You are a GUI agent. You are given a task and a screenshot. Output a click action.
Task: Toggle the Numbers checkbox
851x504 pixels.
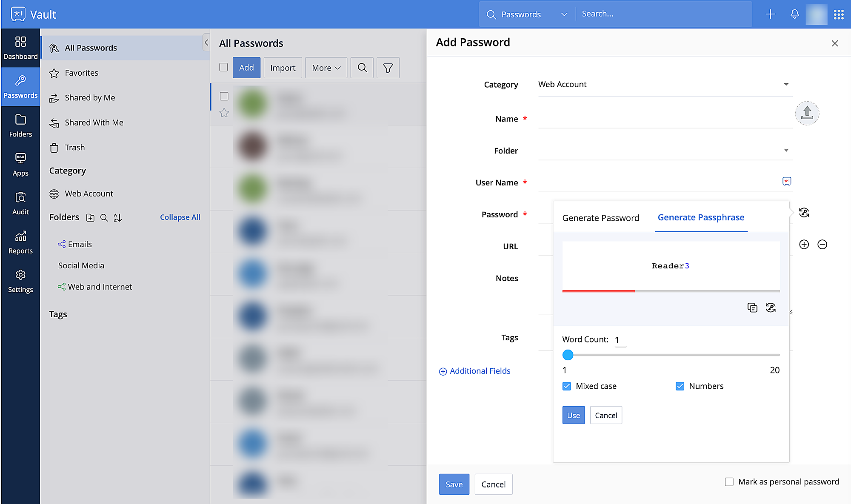(x=680, y=386)
